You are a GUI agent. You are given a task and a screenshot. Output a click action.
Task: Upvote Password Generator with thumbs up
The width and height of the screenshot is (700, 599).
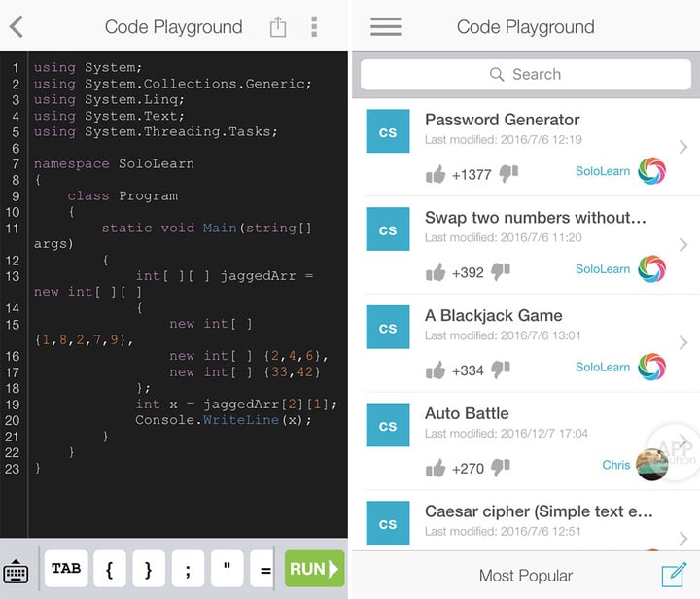[436, 174]
